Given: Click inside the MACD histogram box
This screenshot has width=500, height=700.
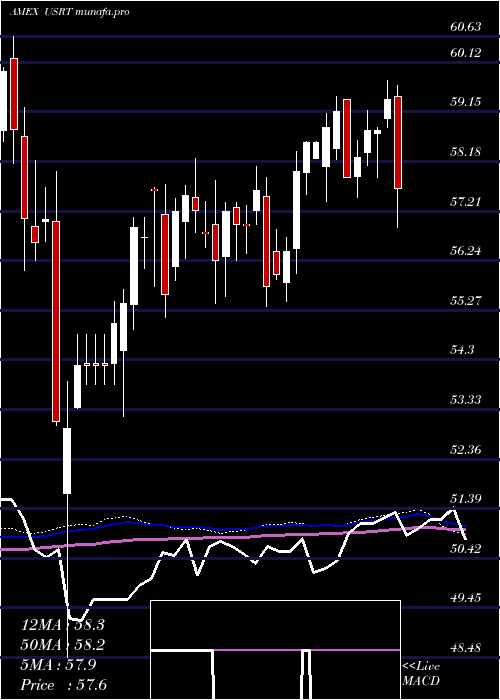Looking at the screenshot, I should [275, 650].
